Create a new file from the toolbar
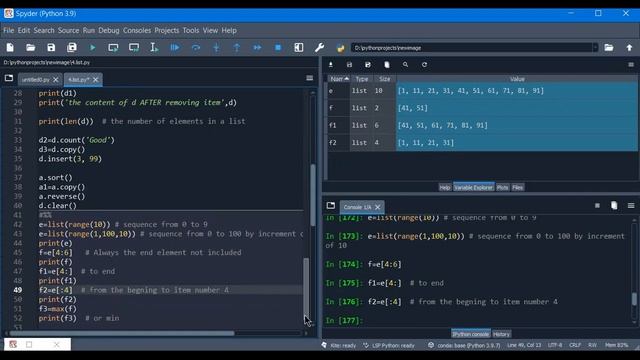Screen dimensions: 640x360 [x=10, y=48]
